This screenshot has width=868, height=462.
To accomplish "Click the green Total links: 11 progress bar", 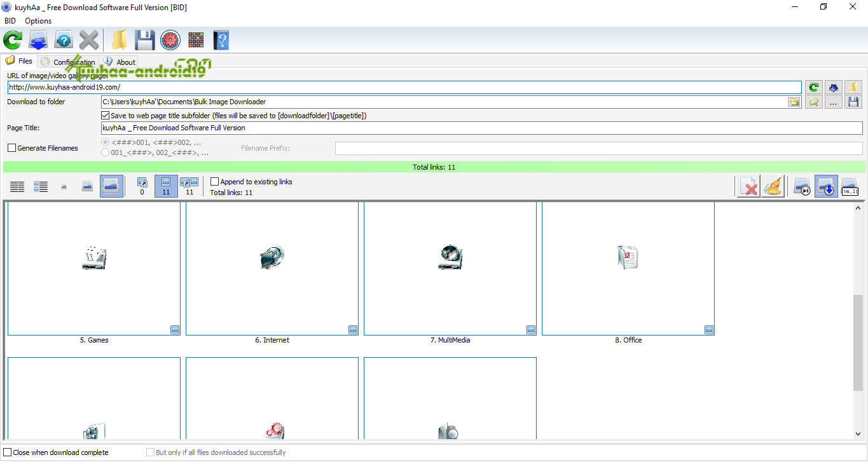I will coord(434,167).
